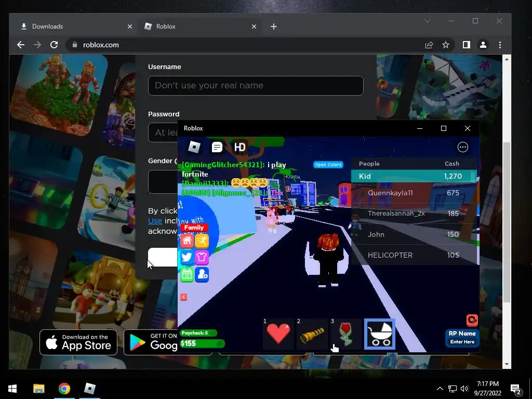The height and width of the screenshot is (399, 532).
Task: Select Kid row in leaderboard
Action: (414, 176)
